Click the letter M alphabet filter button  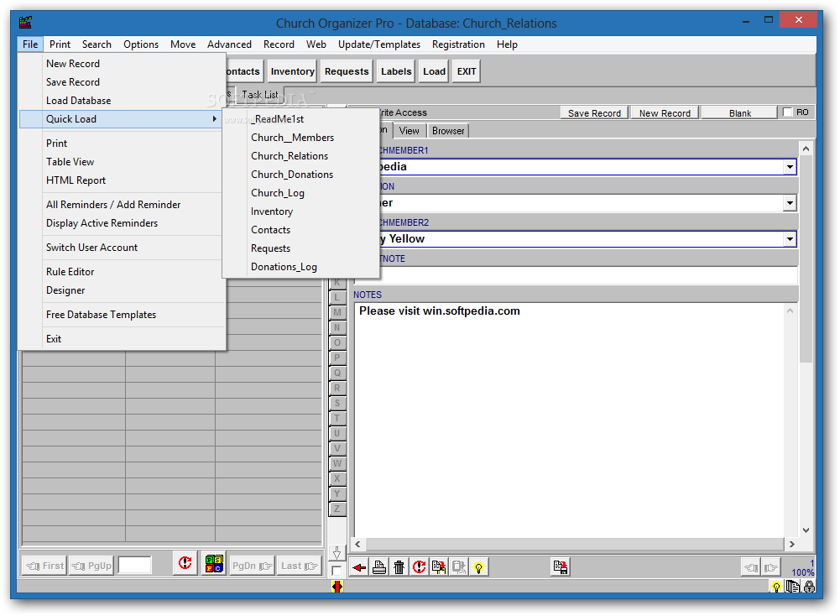click(x=337, y=312)
